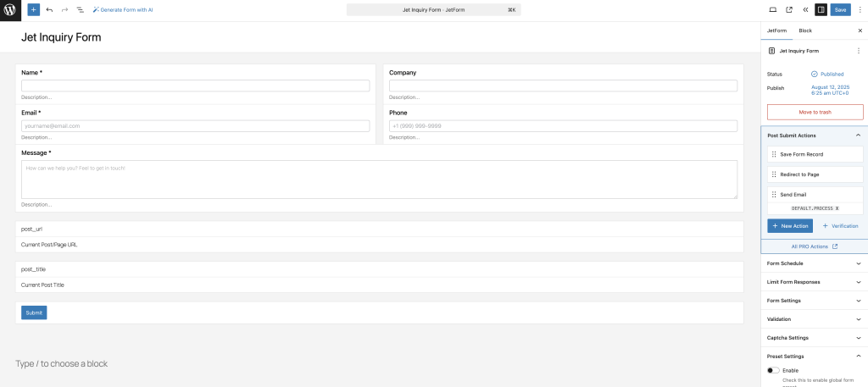Switch device preview via laptop icon

773,10
